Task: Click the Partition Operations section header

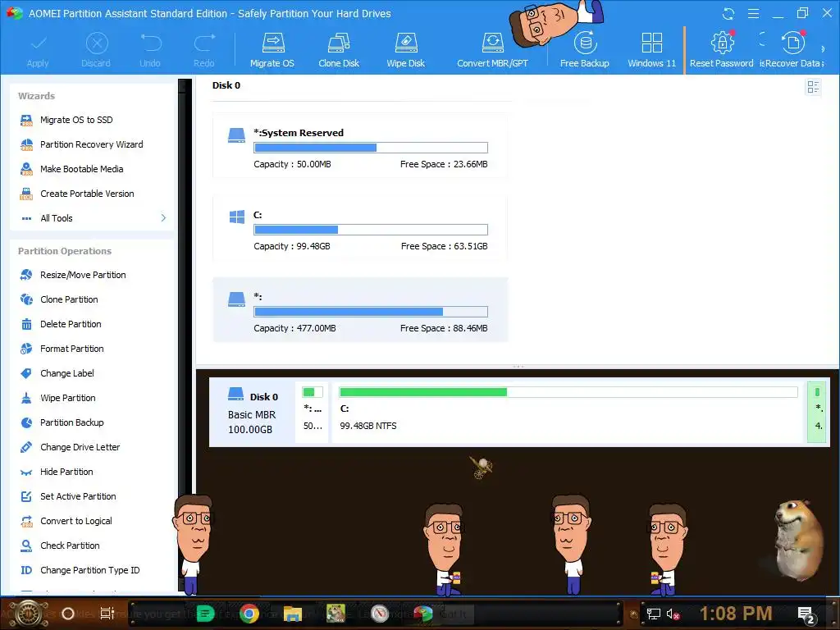Action: tap(65, 251)
